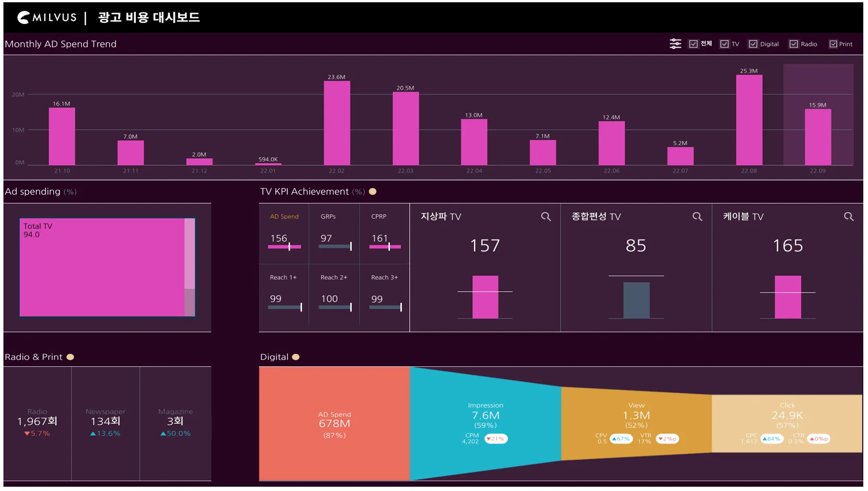This screenshot has width=868, height=491.
Task: Click the AD Spend 678M funnel segment
Action: coord(334,423)
